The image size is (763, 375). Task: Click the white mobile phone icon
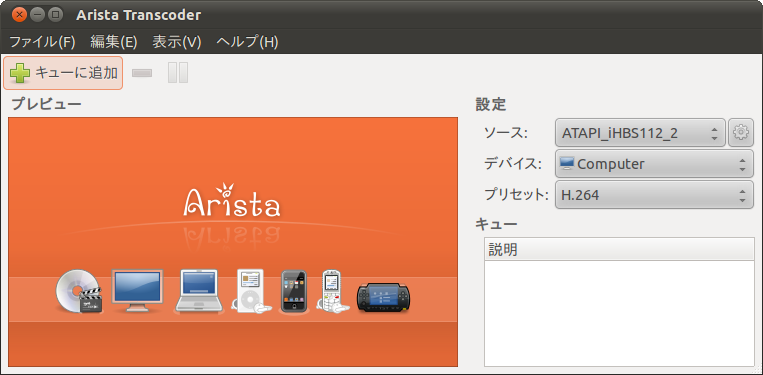(333, 291)
